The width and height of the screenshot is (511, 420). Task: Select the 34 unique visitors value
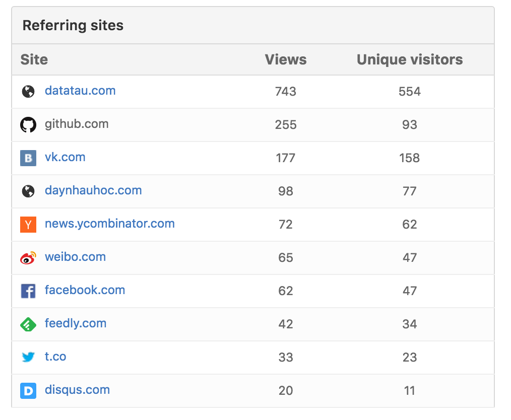410,324
